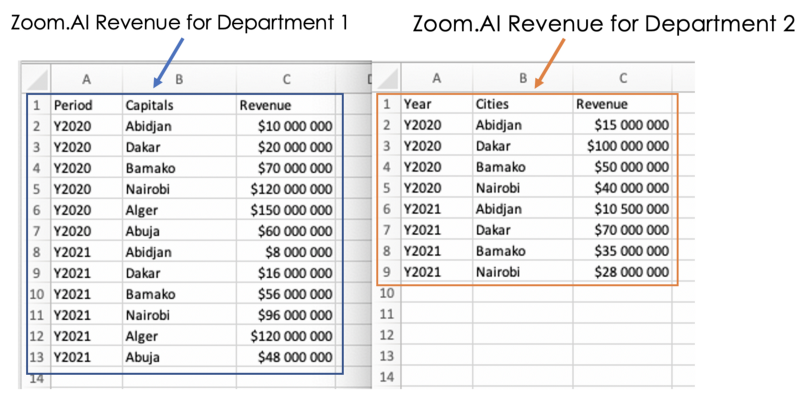
Task: Select the $60 000 000 revenue cell
Action: click(286, 231)
